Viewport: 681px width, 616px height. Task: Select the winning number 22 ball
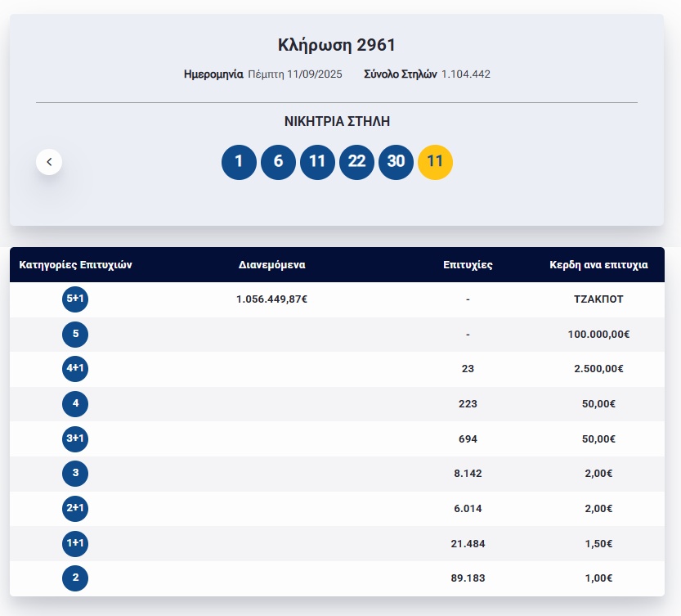coord(356,162)
